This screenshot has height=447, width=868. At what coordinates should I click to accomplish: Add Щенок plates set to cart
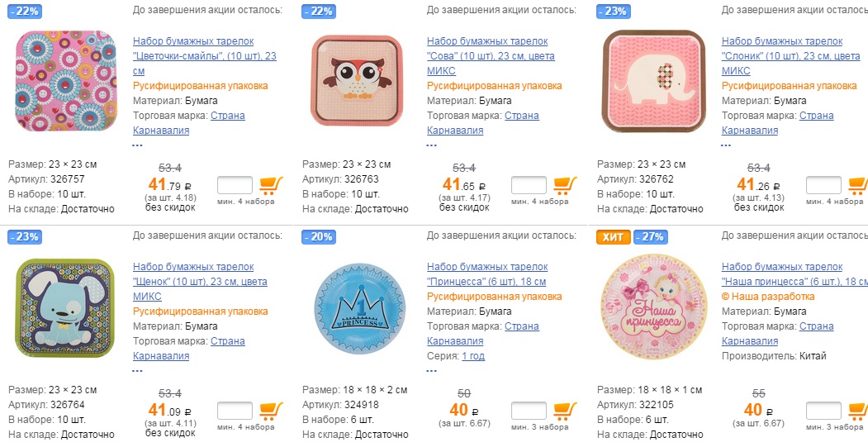(271, 411)
